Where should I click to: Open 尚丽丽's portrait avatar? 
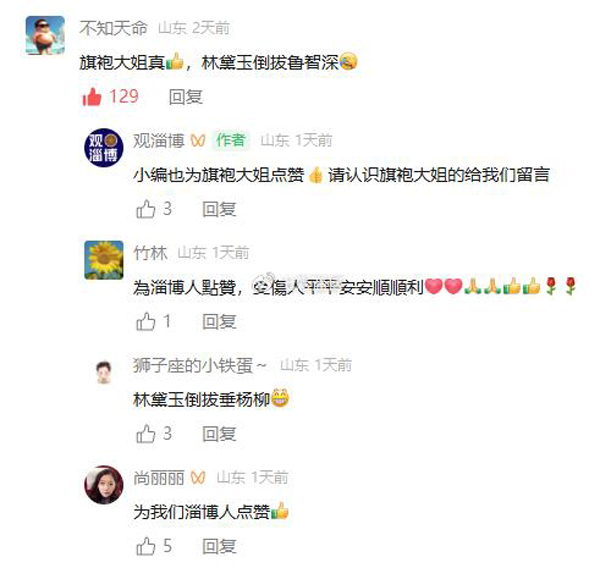click(x=104, y=485)
